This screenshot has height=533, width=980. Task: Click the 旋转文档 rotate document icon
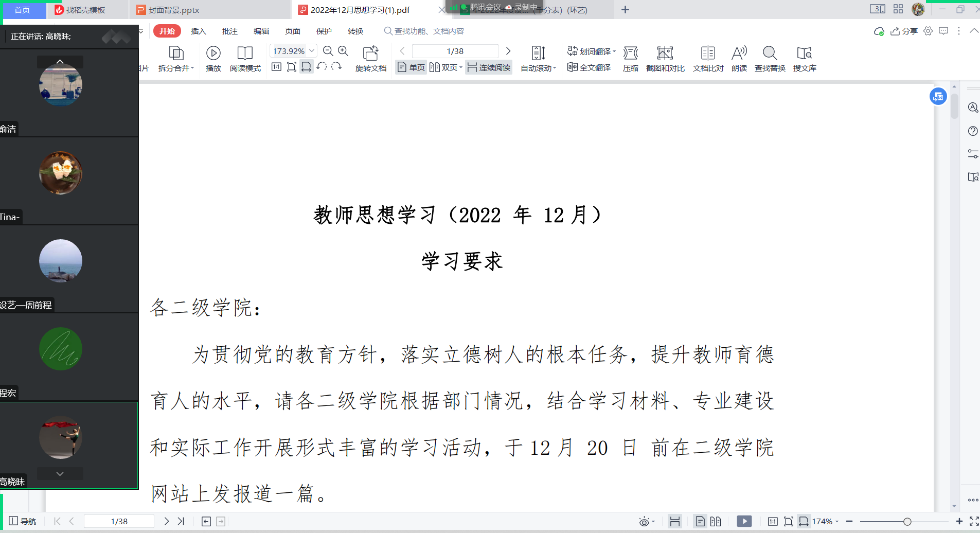(370, 54)
